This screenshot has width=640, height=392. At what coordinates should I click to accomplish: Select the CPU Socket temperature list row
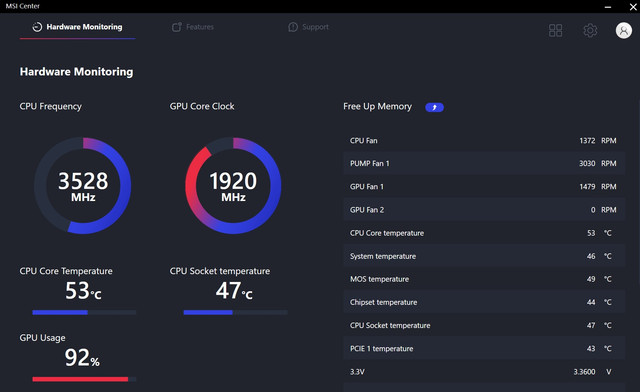(x=484, y=325)
